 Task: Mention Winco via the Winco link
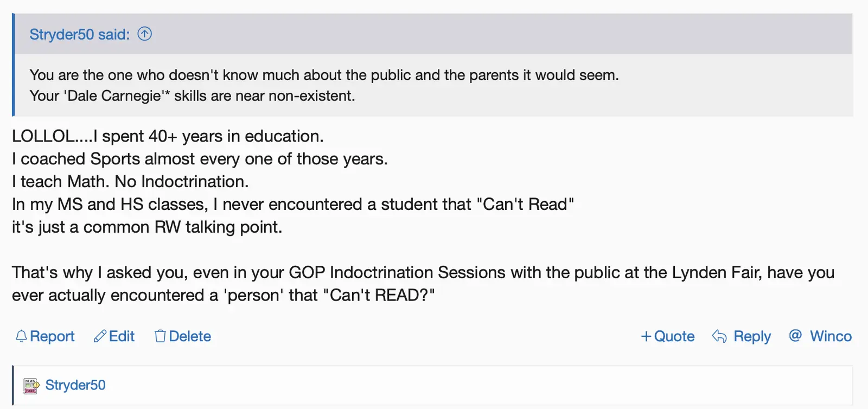831,336
